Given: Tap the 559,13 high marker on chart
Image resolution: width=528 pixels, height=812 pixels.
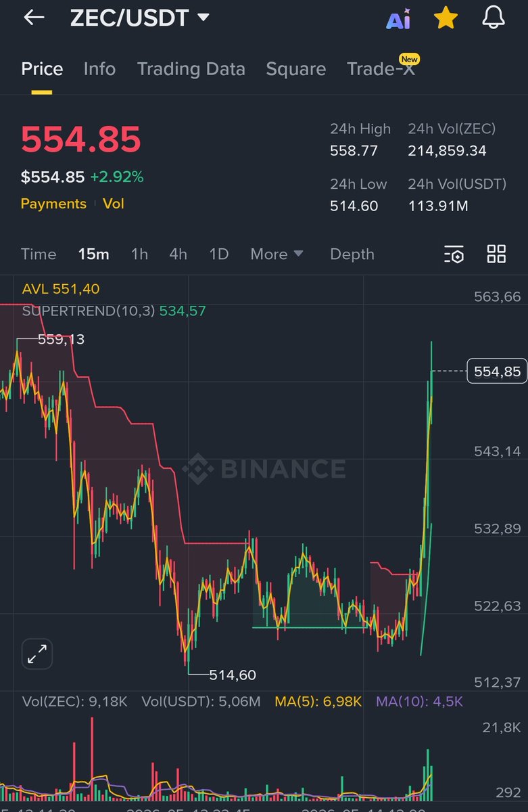Looking at the screenshot, I should pyautogui.click(x=61, y=339).
